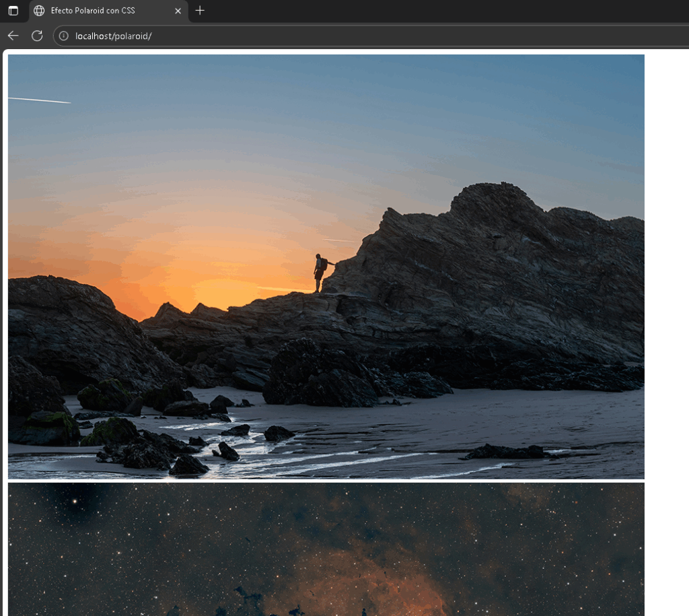Open the tab actions menu icon
The height and width of the screenshot is (616, 689).
coord(13,11)
